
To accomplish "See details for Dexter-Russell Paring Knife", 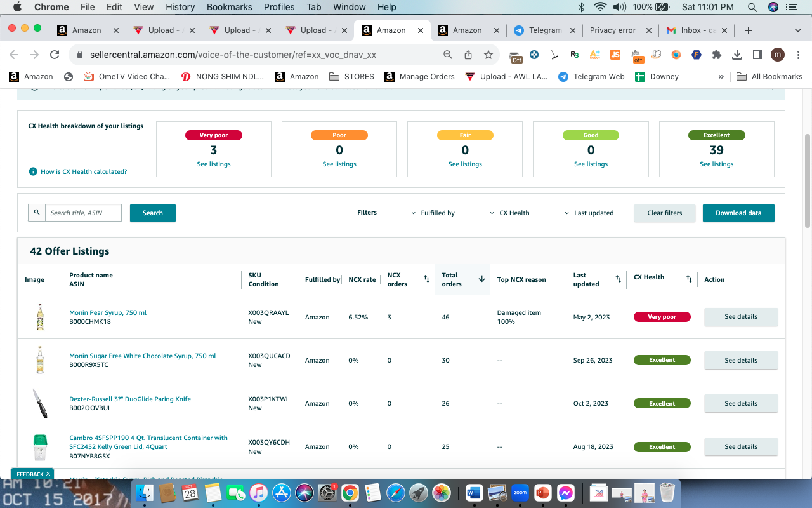I will tap(741, 403).
